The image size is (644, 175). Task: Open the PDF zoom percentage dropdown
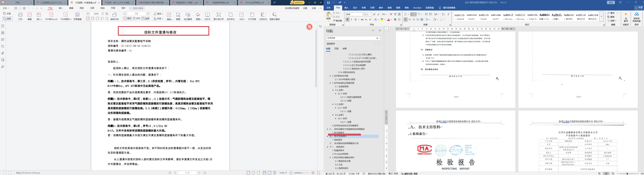[103, 14]
